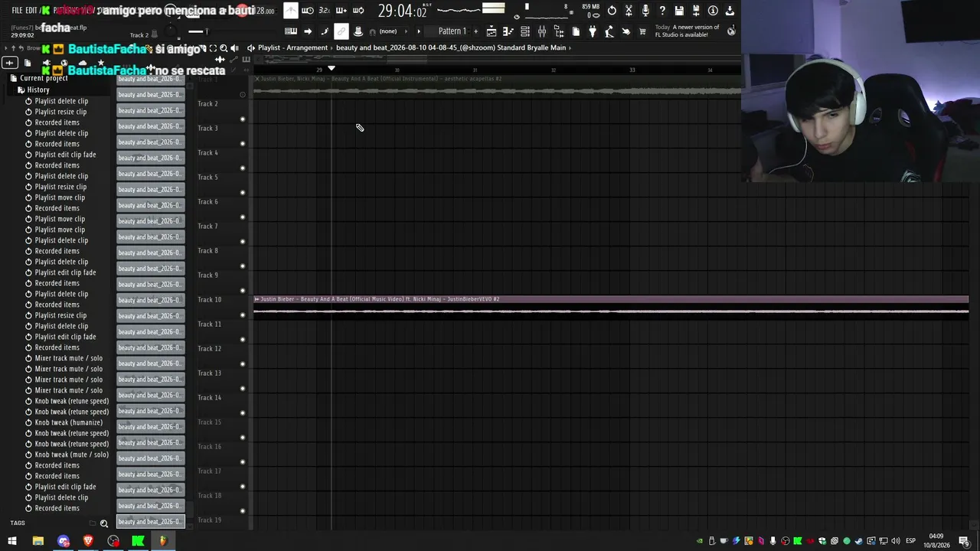Click the download arrow icon in toolbar
This screenshot has height=551, width=980.
730,11
